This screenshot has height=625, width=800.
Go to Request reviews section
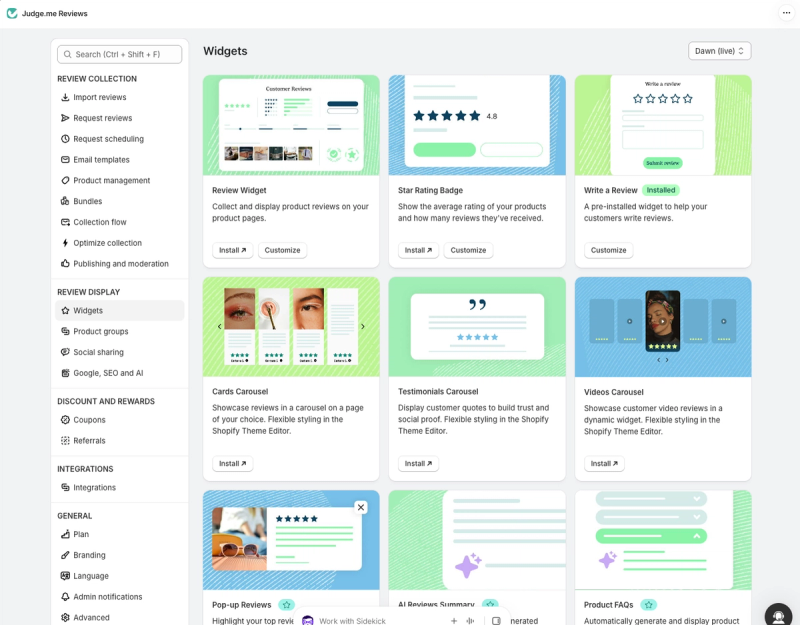click(x=103, y=118)
